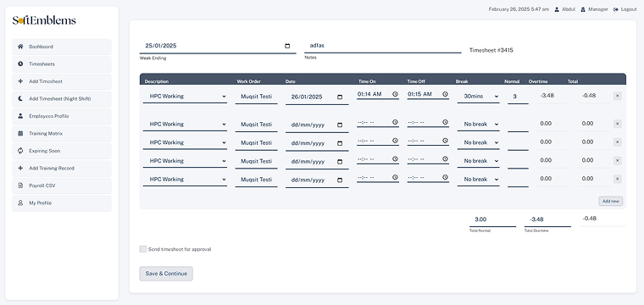Viewport: 644px width, 305px height.
Task: Click first row Work Order field Muqsit Testi
Action: tap(256, 97)
